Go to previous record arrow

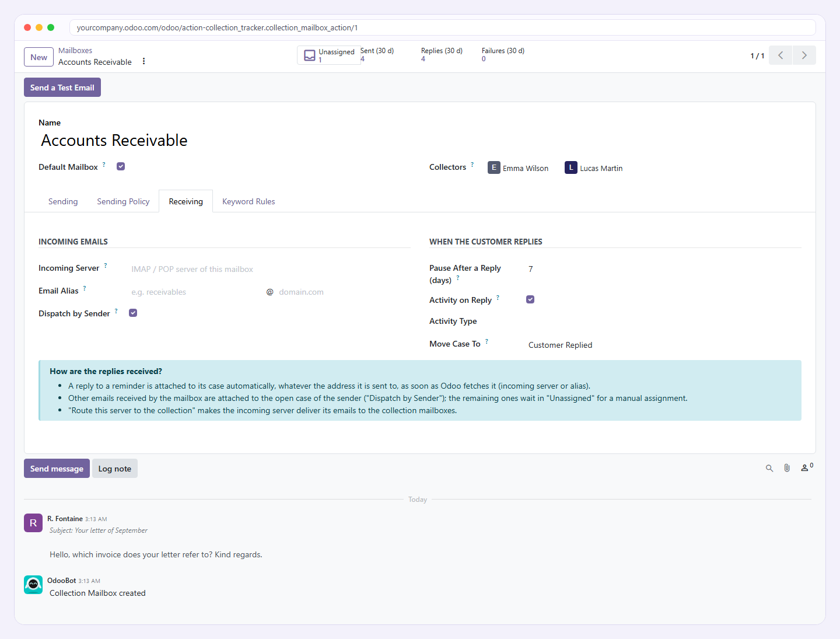tap(780, 55)
